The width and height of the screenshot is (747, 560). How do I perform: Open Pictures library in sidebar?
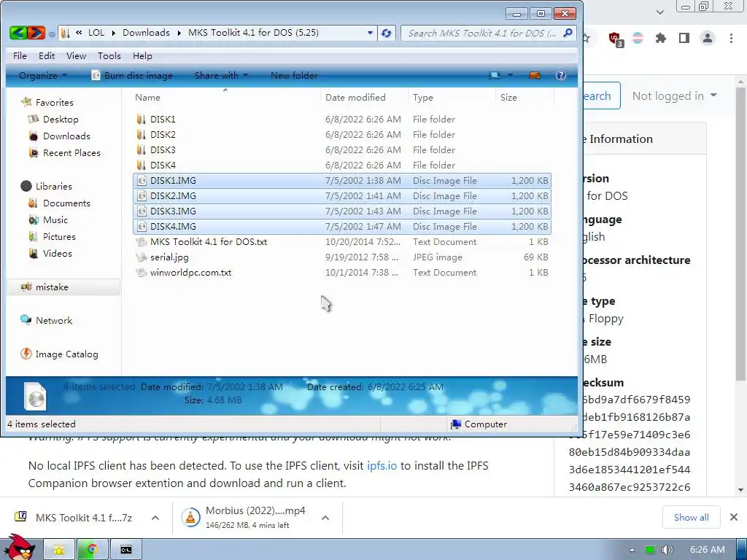59,237
